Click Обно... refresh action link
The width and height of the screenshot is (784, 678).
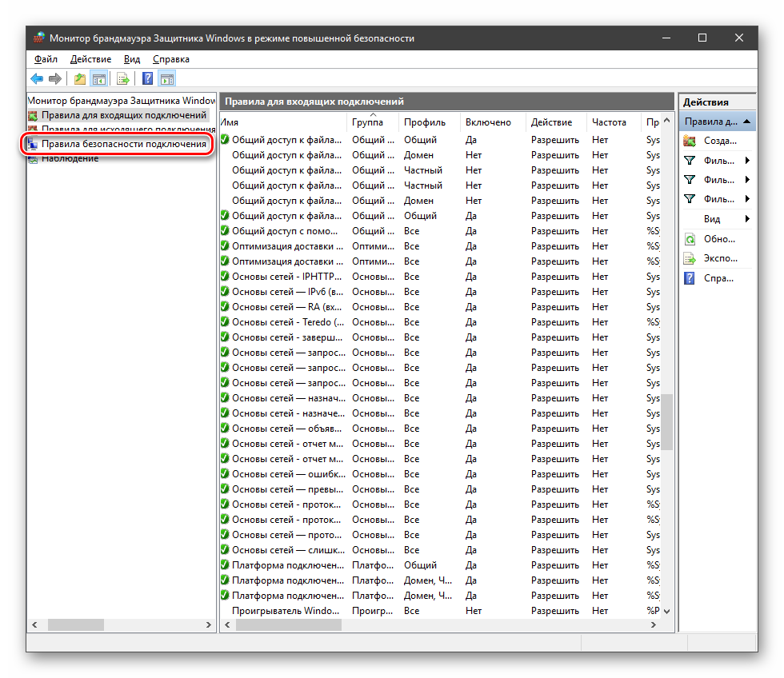point(719,239)
